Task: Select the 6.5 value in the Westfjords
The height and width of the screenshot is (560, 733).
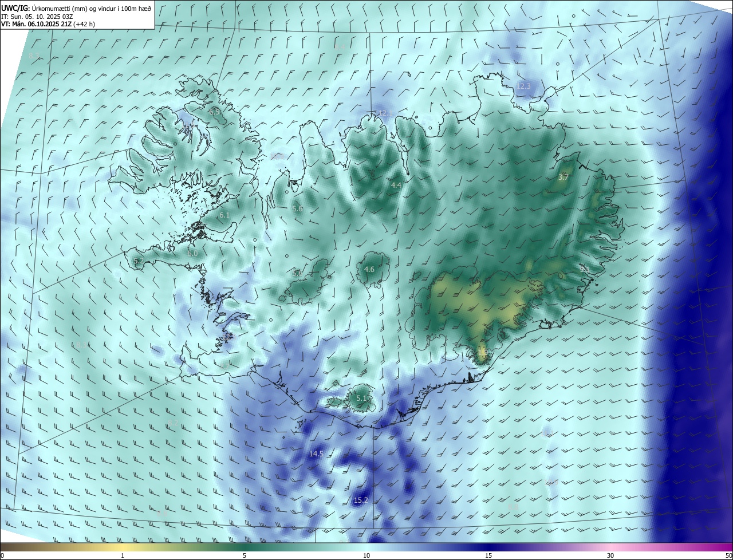Action: coord(215,112)
